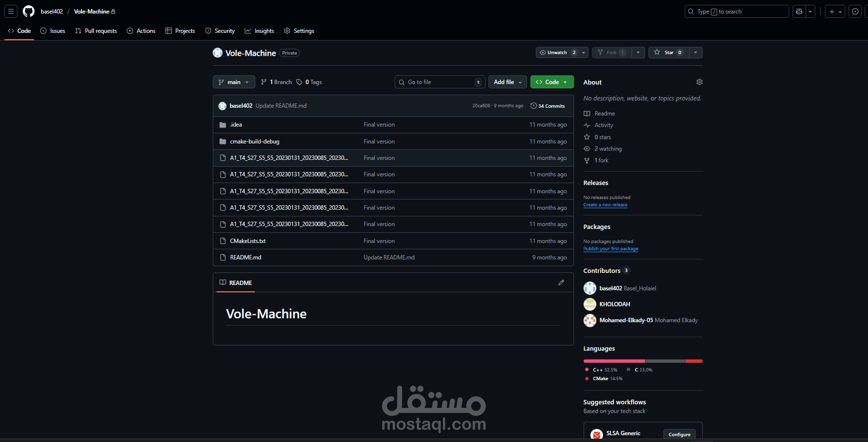This screenshot has width=868, height=442.
Task: Open Mohamed-Elkady-05 contributor profile
Action: coord(626,320)
